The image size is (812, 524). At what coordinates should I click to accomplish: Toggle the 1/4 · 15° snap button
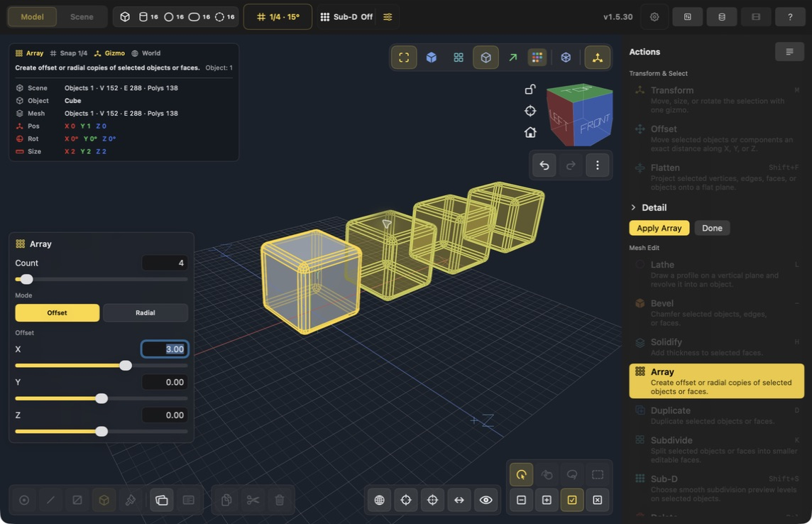coord(278,16)
